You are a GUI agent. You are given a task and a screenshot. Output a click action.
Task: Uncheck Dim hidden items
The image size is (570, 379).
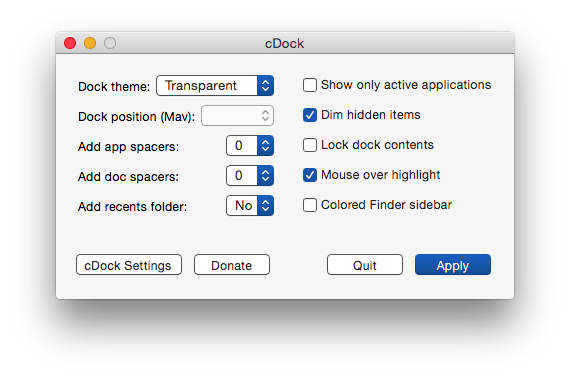point(310,115)
